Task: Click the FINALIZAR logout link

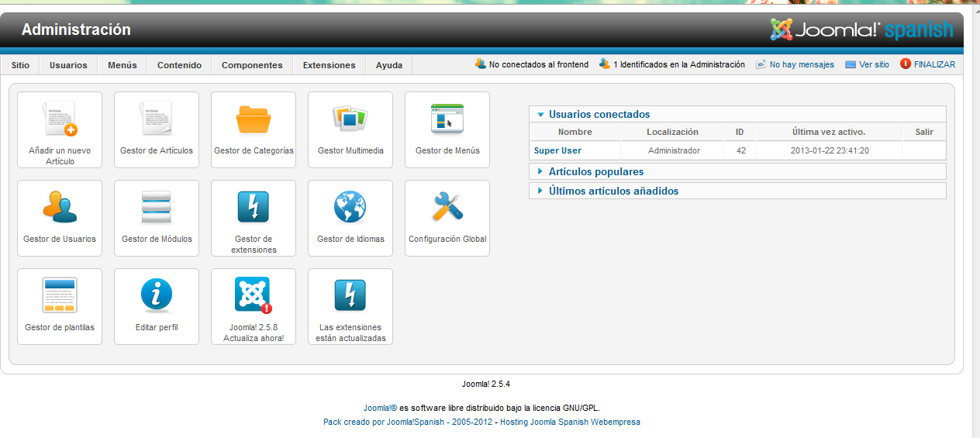Action: 933,64
